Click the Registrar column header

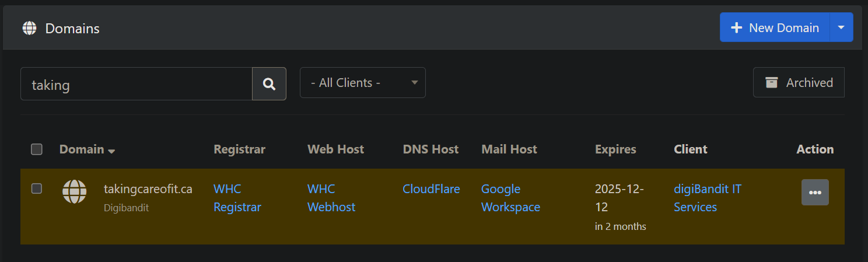coord(239,149)
